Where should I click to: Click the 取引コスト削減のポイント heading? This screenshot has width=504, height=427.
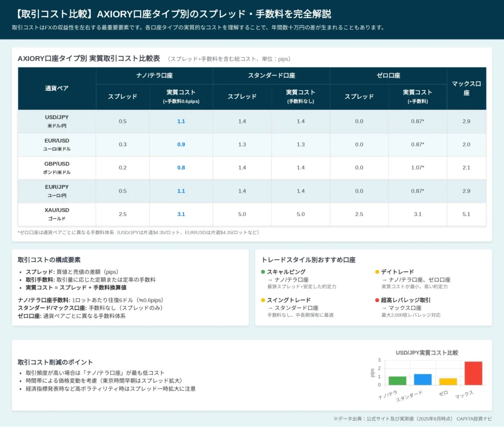click(x=55, y=362)
